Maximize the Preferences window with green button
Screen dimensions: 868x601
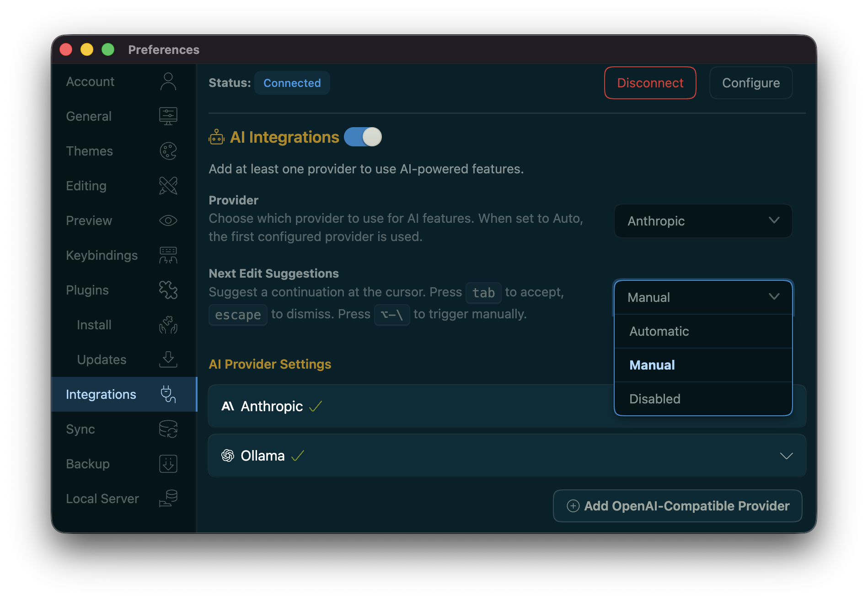click(x=108, y=49)
